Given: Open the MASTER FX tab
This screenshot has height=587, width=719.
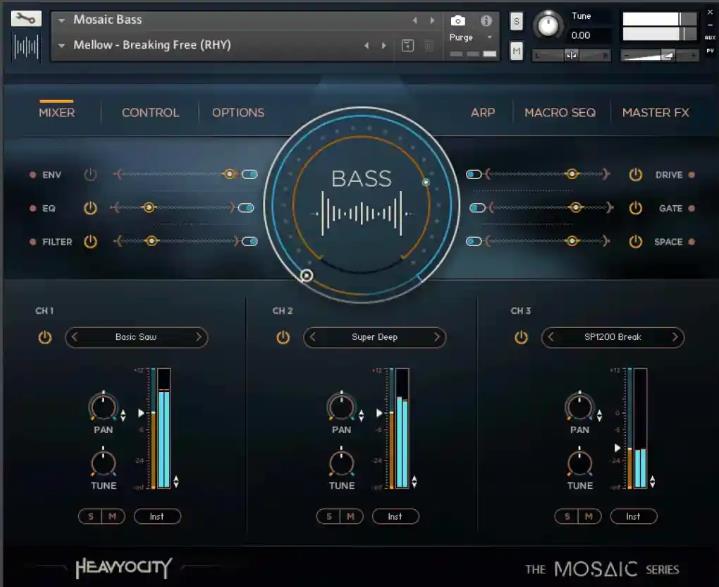Looking at the screenshot, I should [656, 113].
